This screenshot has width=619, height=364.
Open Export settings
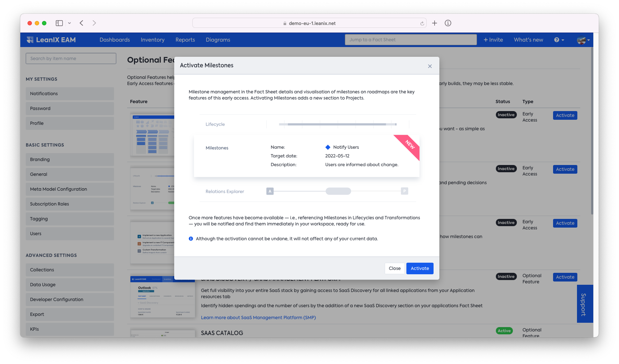tap(70, 314)
